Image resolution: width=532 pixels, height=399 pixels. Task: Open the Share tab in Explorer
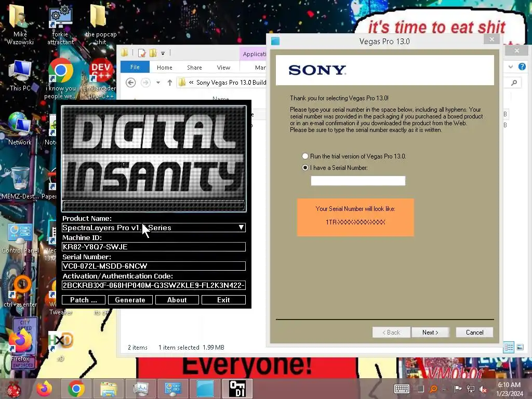[x=194, y=68]
